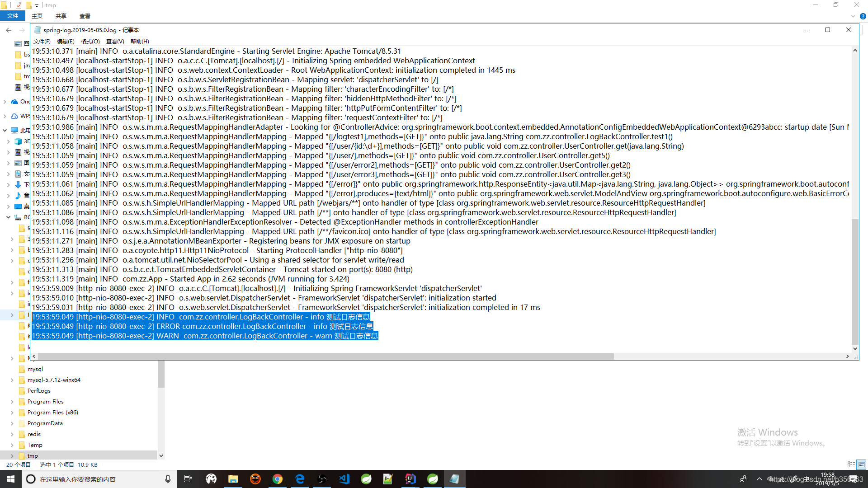Open the dark swirl taskbar app

(x=322, y=479)
